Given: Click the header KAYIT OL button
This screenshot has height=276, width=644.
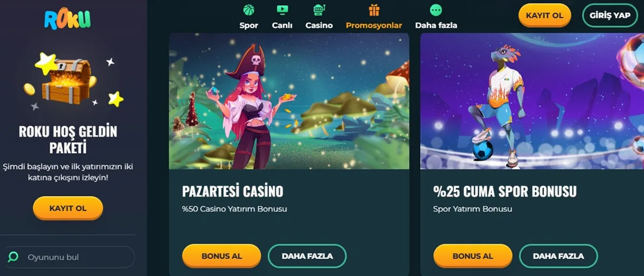Looking at the screenshot, I should (x=545, y=16).
